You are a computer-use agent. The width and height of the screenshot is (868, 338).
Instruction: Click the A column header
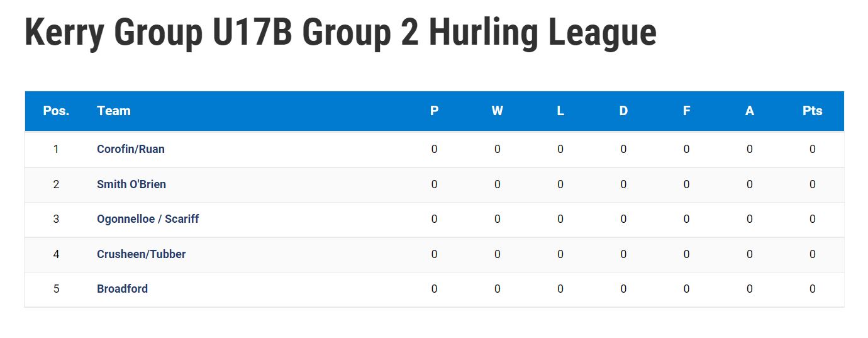(749, 111)
